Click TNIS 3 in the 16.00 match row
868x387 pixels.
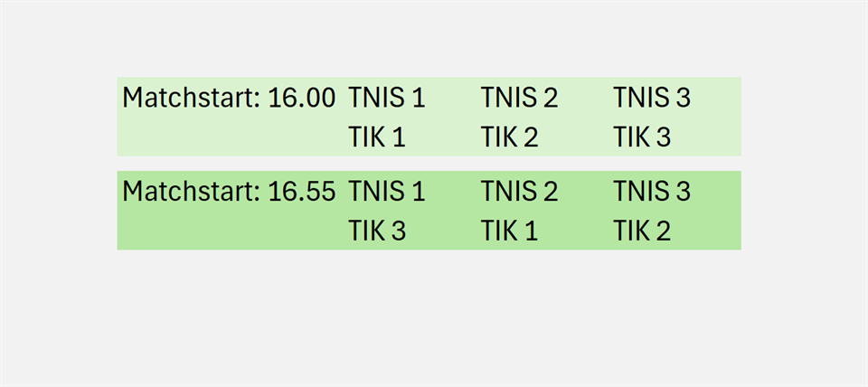[x=652, y=97]
